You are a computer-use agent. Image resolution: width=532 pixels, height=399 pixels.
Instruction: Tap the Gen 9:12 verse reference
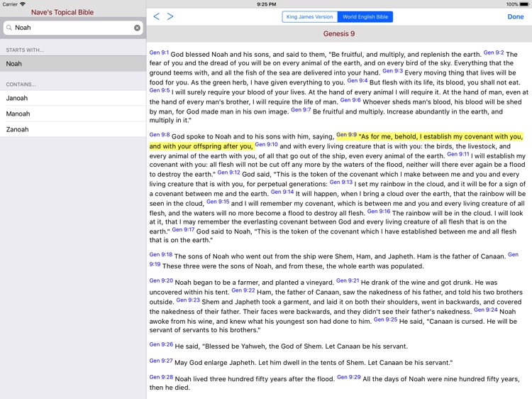point(228,173)
